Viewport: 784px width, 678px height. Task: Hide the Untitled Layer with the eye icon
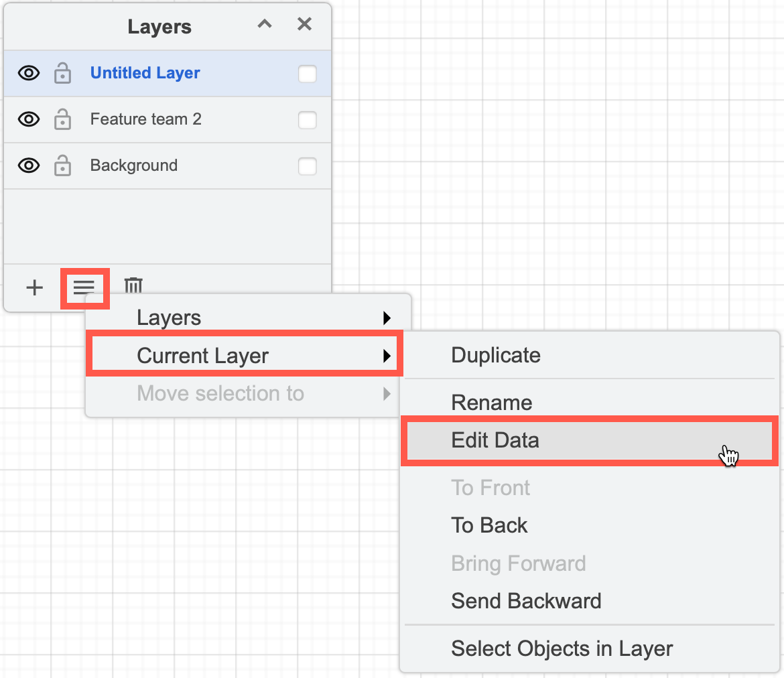coord(28,73)
